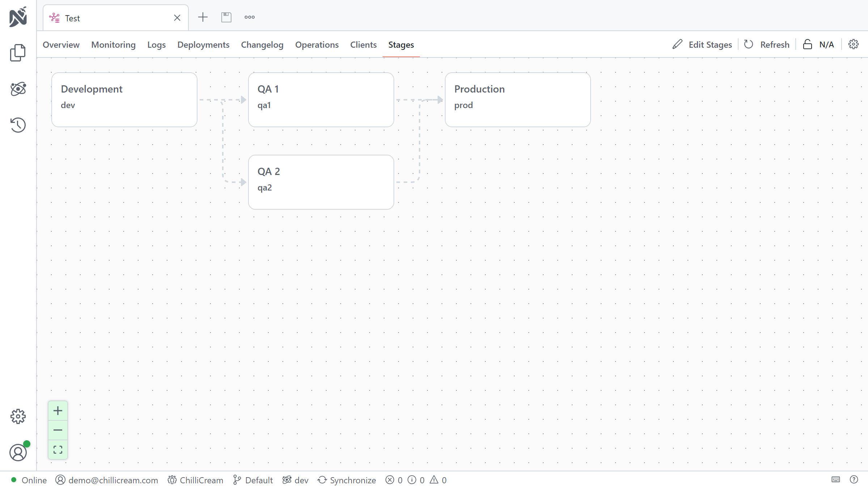This screenshot has width=868, height=488.
Task: Open the documents icon in left sidebar
Action: click(x=18, y=53)
